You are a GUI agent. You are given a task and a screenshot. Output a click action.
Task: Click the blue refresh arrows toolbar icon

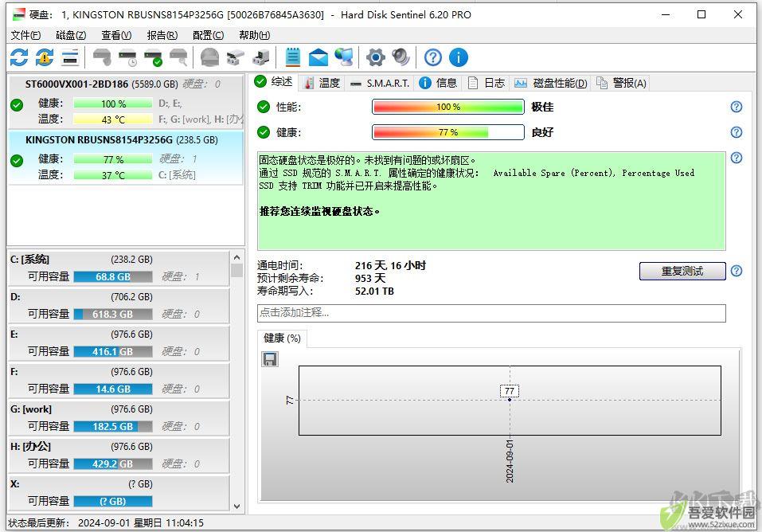(x=19, y=57)
